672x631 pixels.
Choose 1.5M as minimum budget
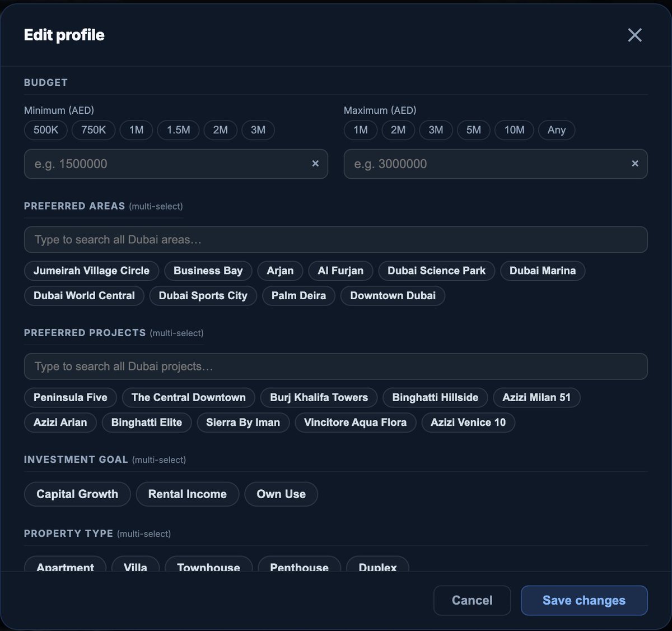(x=179, y=130)
